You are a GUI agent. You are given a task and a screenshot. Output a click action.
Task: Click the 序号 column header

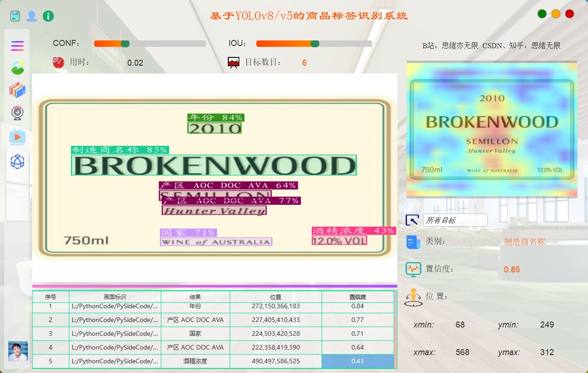pos(51,297)
